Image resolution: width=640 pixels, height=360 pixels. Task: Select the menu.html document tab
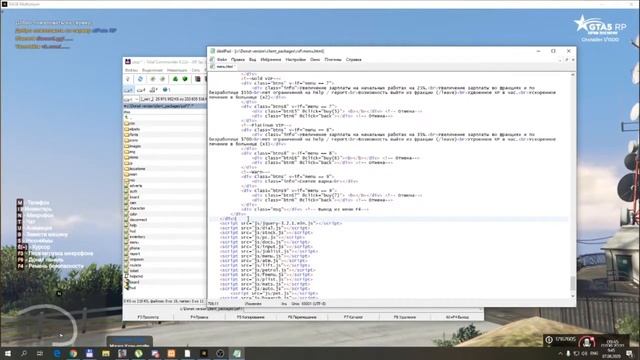click(x=222, y=67)
